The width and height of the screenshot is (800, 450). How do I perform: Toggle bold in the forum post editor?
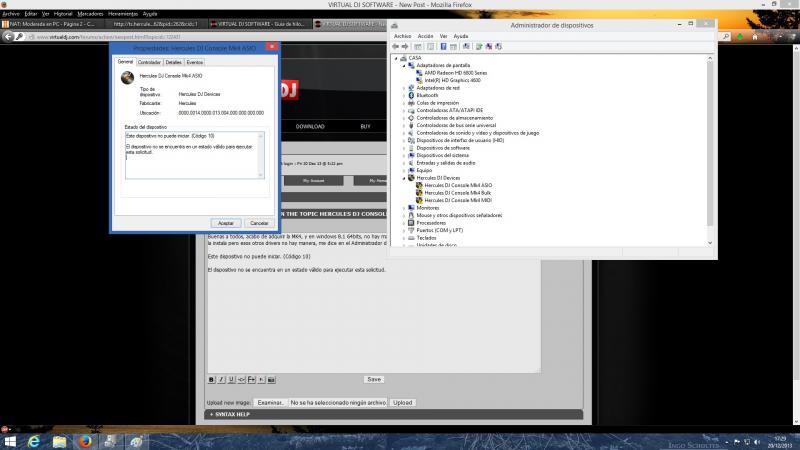click(211, 380)
